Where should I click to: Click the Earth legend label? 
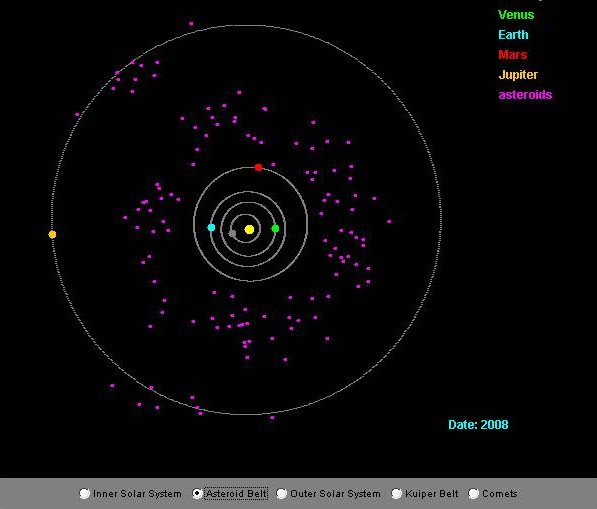(x=513, y=35)
